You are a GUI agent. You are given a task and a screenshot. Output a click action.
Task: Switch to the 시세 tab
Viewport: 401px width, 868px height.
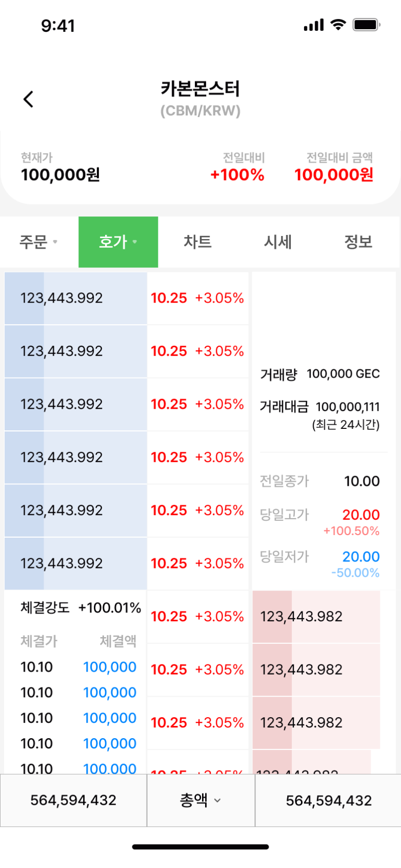277,242
